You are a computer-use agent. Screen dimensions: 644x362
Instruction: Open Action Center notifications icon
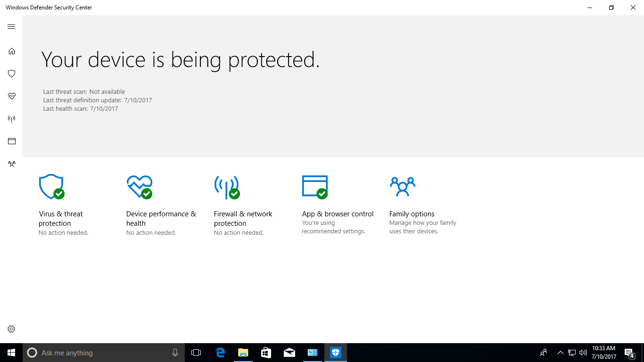(629, 353)
